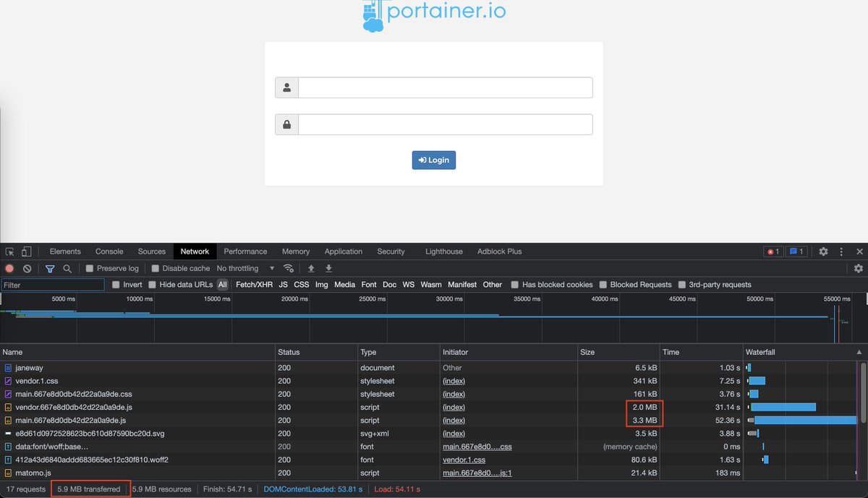Click the woff2 font file icon
The height and width of the screenshot is (498, 868).
coord(8,460)
